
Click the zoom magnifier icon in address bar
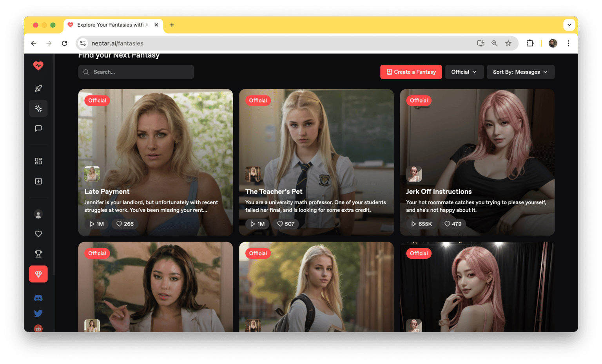[x=495, y=43]
